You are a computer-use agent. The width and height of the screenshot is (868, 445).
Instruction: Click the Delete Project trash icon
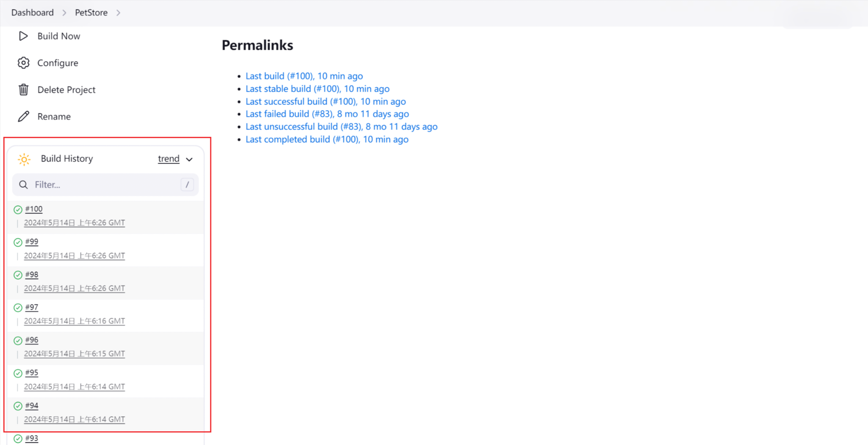pyautogui.click(x=23, y=89)
